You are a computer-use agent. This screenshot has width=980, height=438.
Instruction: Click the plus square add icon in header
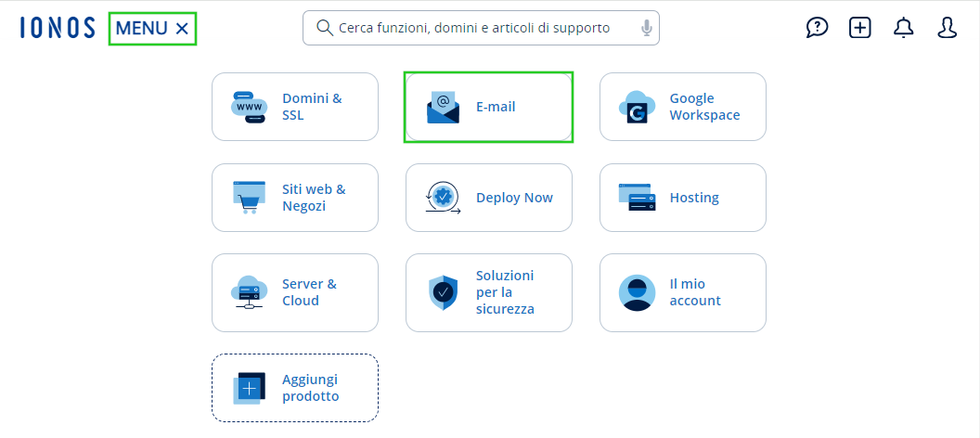(860, 28)
